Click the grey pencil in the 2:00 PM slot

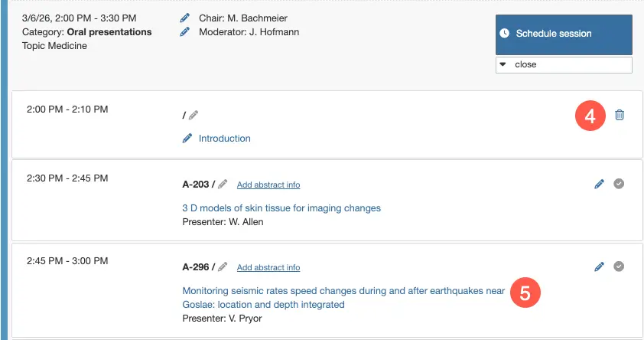[x=194, y=115]
